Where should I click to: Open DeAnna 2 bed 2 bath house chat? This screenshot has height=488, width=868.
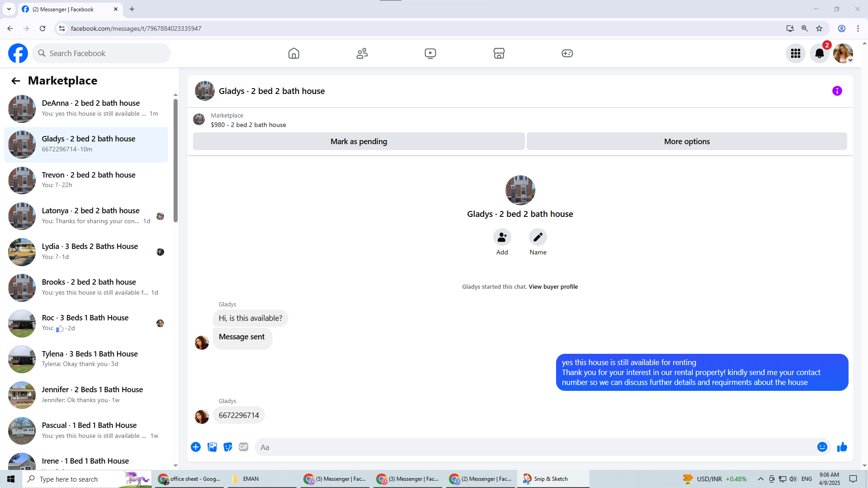pos(86,109)
